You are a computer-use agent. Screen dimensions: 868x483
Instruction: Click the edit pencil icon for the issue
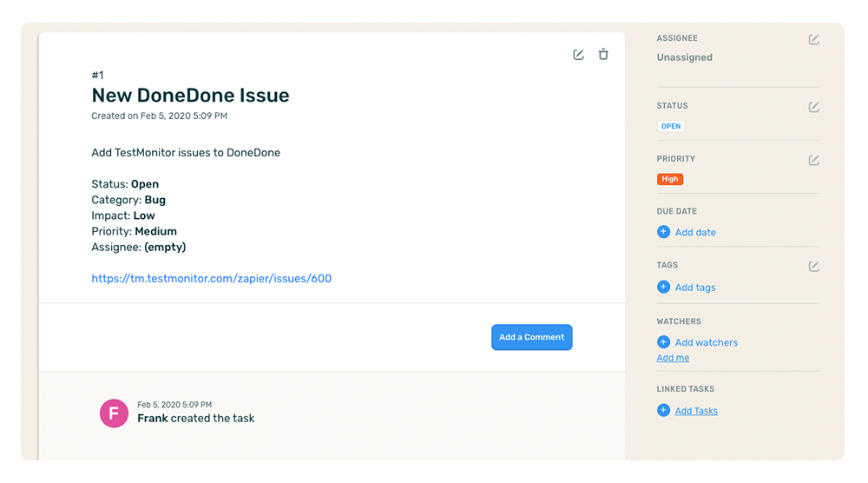click(x=578, y=54)
